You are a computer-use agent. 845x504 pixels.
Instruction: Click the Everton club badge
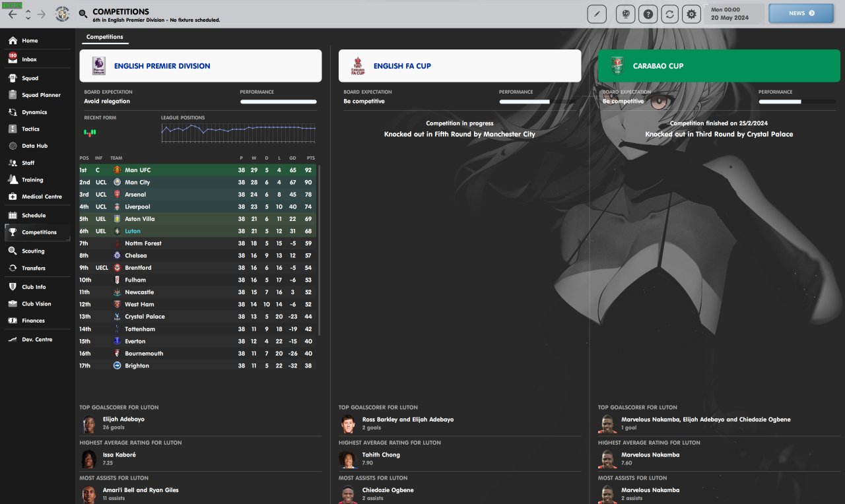tap(117, 341)
